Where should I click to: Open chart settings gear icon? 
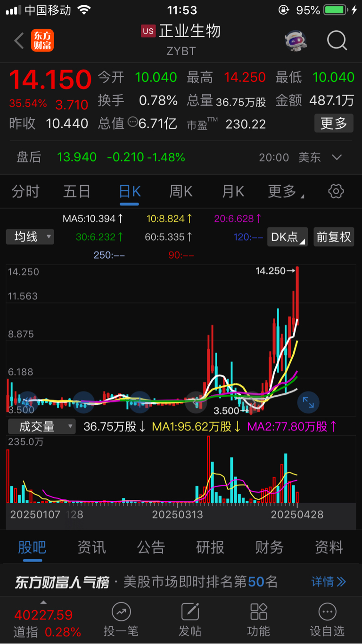pyautogui.click(x=336, y=191)
